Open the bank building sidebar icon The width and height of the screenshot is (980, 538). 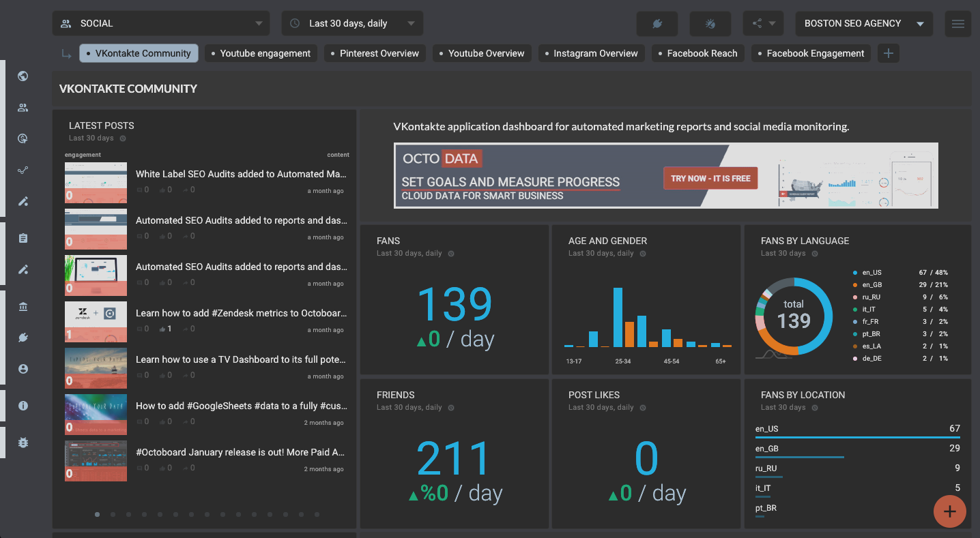[23, 307]
